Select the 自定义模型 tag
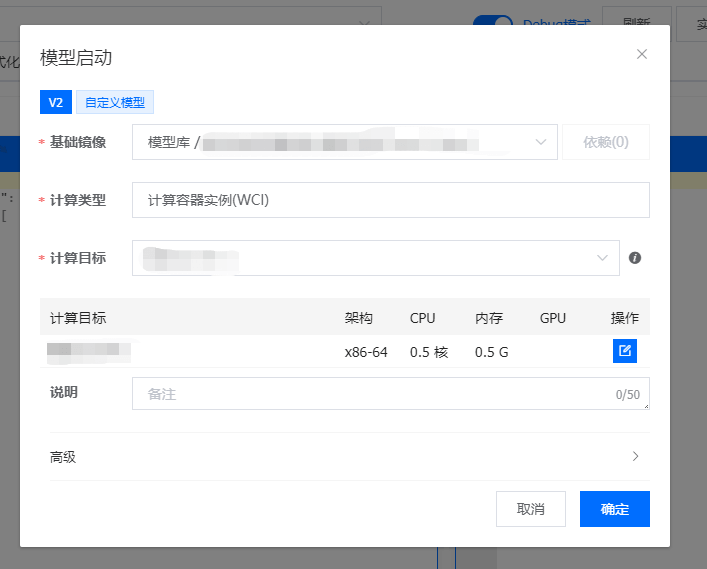The height and width of the screenshot is (569, 707). 115,102
